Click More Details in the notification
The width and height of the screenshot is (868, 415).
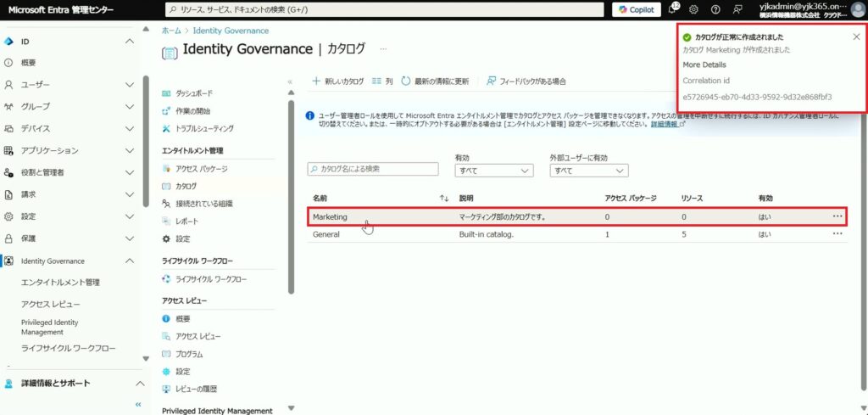[704, 64]
